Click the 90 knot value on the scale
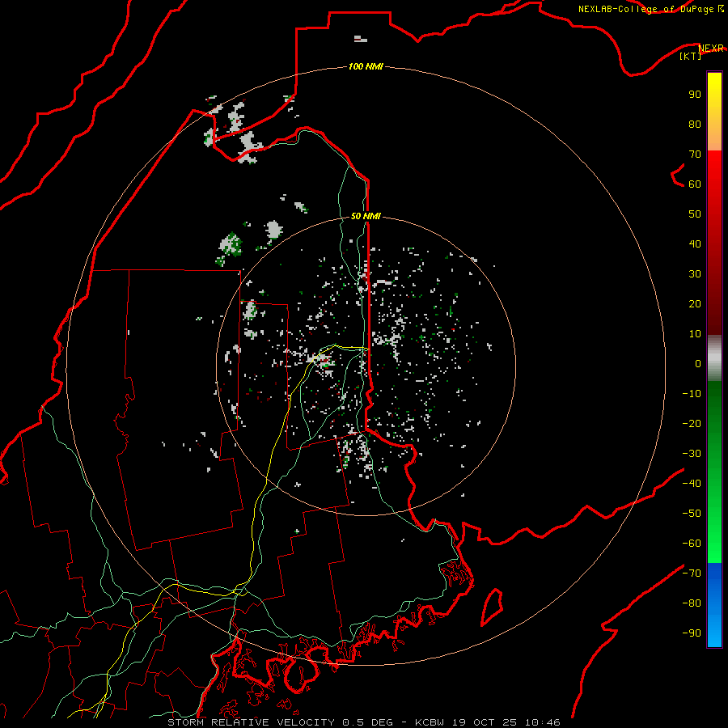Image resolution: width=728 pixels, height=728 pixels. (x=695, y=95)
